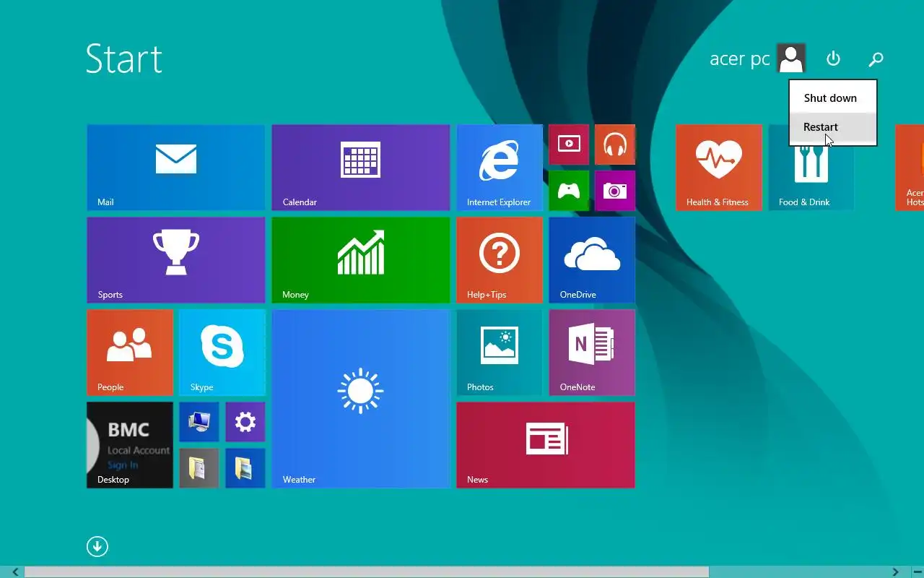924x578 pixels.
Task: Open the acer pc user account menu
Action: coord(757,59)
